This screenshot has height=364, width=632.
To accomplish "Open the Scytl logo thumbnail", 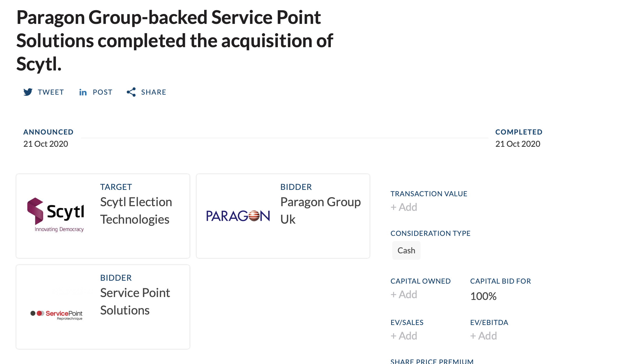I will coord(56,215).
